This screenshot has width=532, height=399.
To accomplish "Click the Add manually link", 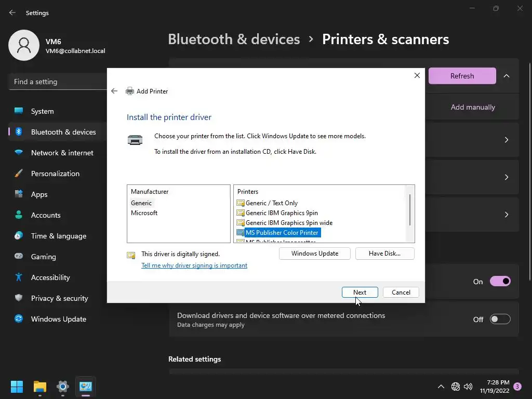I will click(473, 107).
